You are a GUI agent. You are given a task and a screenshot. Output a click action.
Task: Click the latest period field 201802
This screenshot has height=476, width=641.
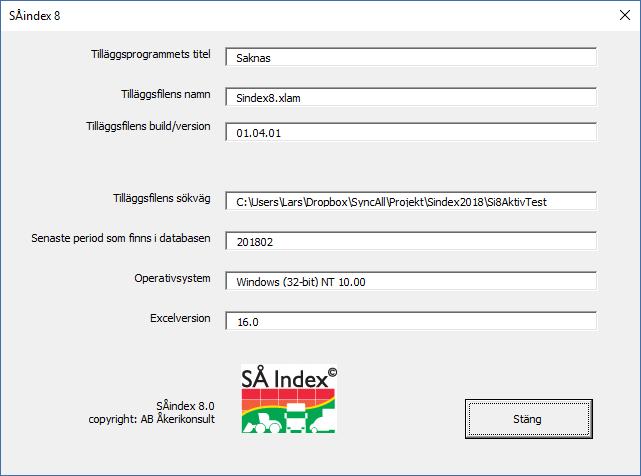(411, 241)
